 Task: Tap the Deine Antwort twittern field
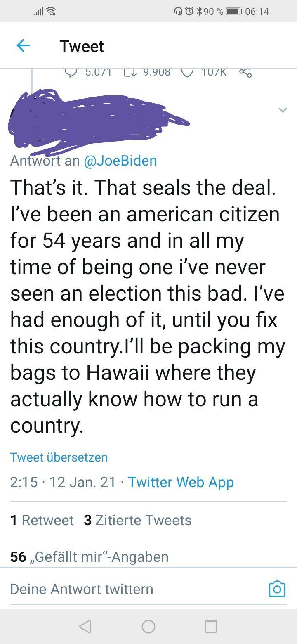[124, 589]
